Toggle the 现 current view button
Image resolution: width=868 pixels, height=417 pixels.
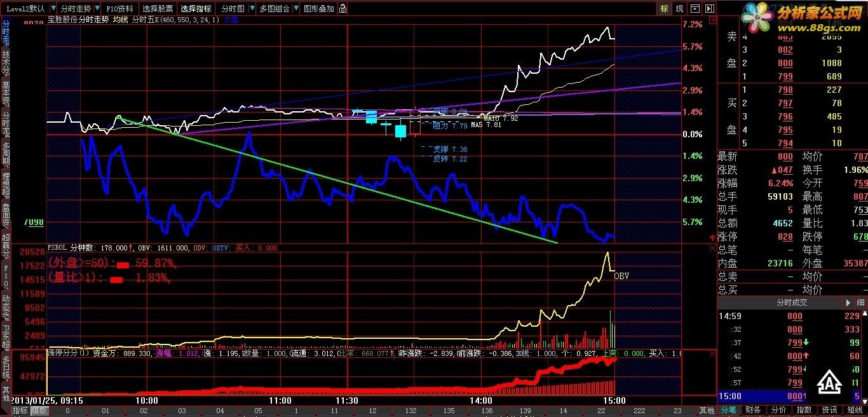pyautogui.click(x=680, y=8)
